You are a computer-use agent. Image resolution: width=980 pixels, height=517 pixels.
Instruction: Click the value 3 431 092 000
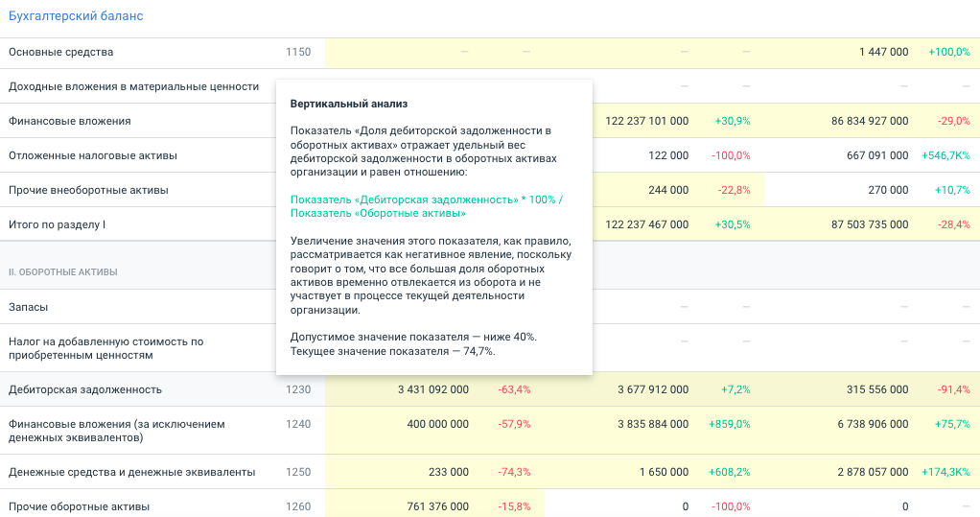pyautogui.click(x=432, y=389)
